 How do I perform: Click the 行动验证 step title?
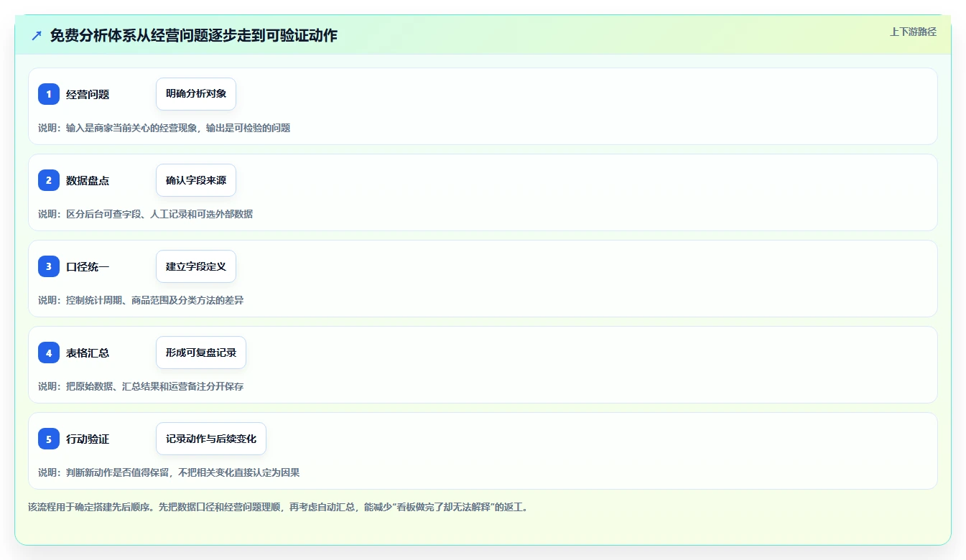[88, 439]
